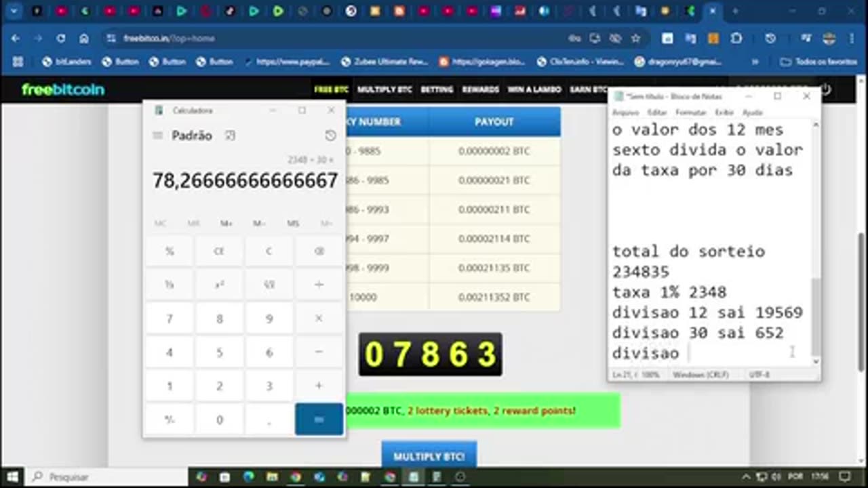868x488 pixels.
Task: Click the percent key in Calculator
Action: click(170, 251)
